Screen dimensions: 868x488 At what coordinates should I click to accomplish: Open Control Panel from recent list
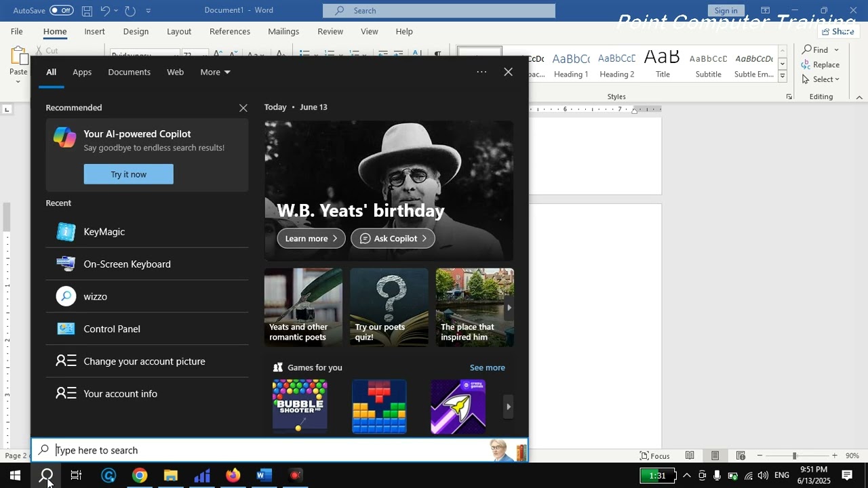[x=147, y=329]
